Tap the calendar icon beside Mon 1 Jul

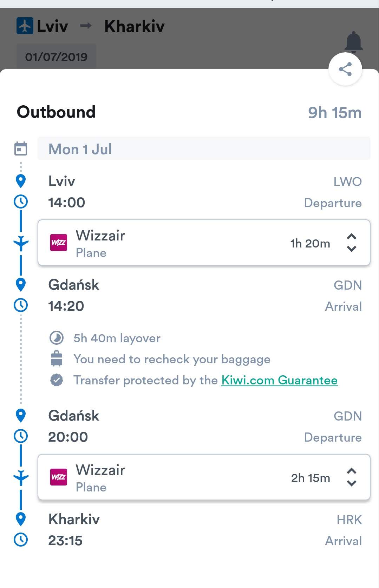coord(21,148)
